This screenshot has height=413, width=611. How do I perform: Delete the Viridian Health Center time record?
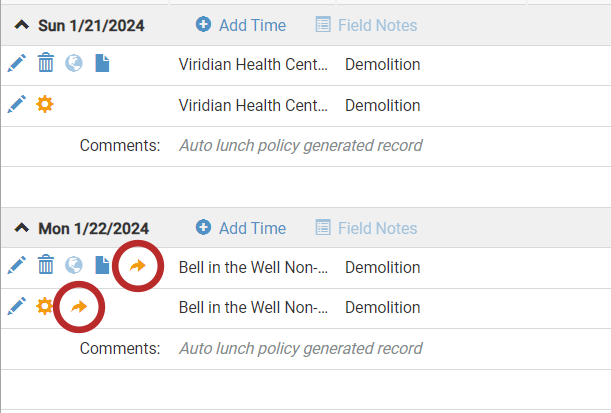pyautogui.click(x=46, y=63)
